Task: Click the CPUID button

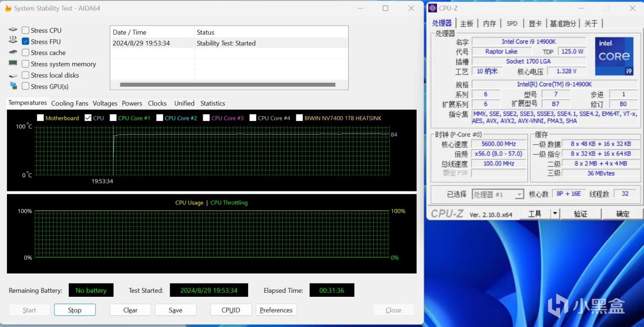Action: [230, 310]
